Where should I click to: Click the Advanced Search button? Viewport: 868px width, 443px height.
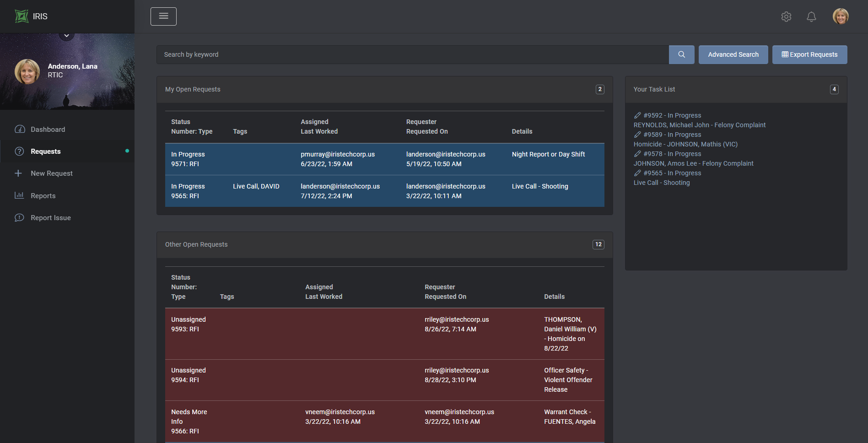pyautogui.click(x=733, y=54)
